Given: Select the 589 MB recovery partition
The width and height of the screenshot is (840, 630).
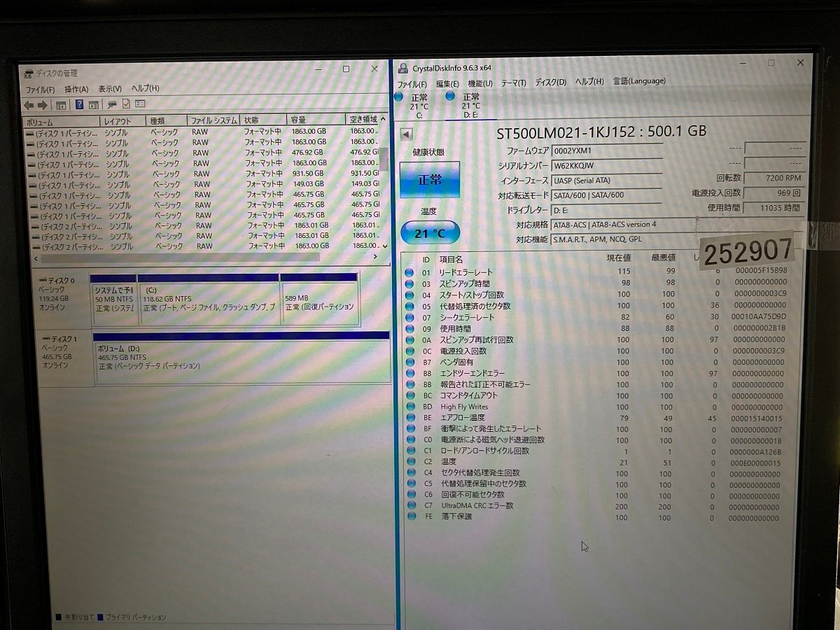Looking at the screenshot, I should (319, 297).
